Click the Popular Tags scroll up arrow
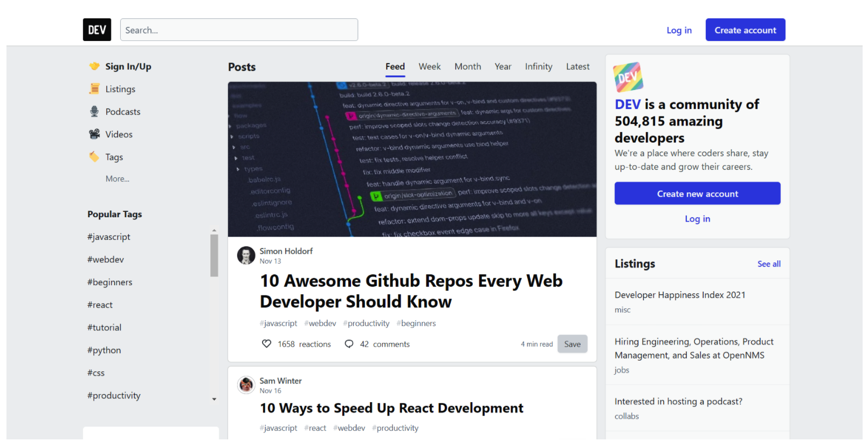868x441 pixels. (214, 230)
